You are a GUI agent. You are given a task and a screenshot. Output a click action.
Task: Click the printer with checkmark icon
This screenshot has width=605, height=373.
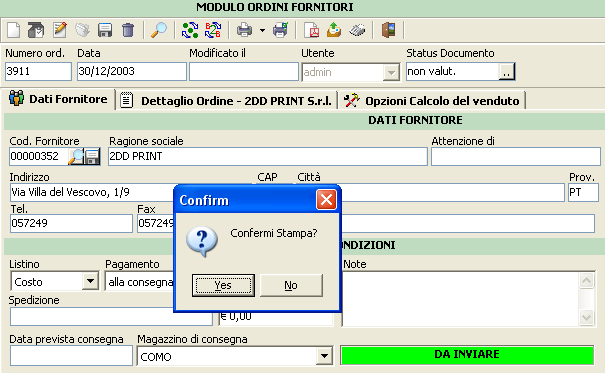tap(281, 30)
